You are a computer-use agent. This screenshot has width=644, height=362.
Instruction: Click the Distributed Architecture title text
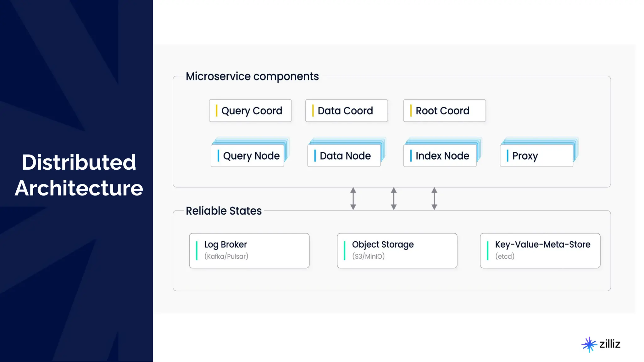[79, 175]
